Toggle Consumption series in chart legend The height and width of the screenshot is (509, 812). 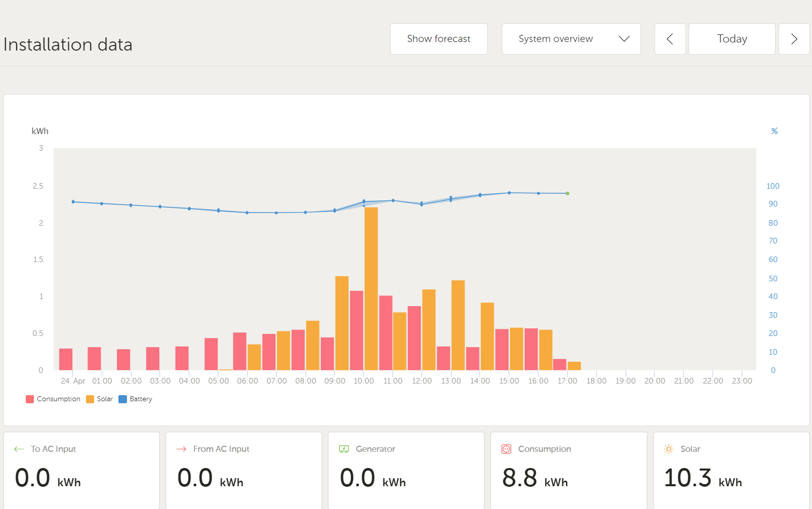tap(58, 399)
